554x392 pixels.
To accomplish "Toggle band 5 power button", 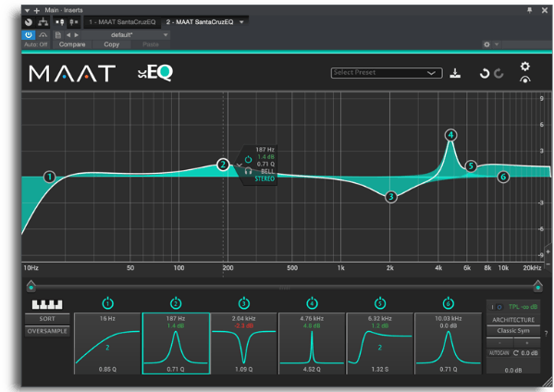I will pos(380,303).
